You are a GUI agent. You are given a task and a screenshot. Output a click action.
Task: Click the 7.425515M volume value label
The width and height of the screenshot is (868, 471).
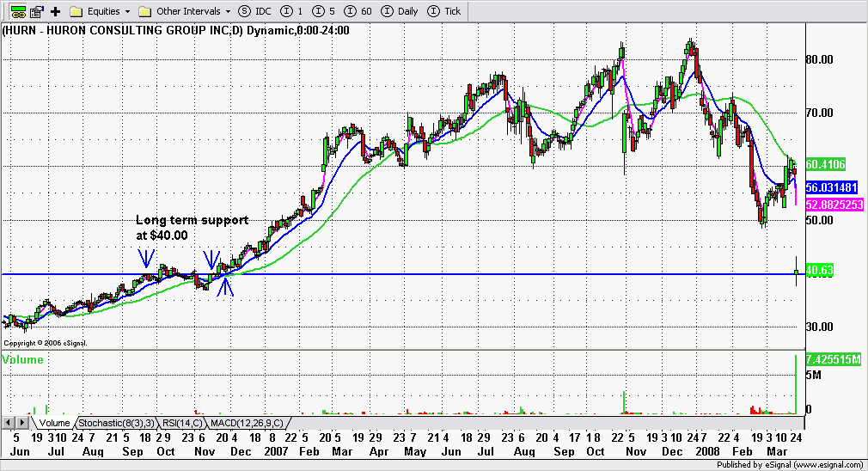833,360
